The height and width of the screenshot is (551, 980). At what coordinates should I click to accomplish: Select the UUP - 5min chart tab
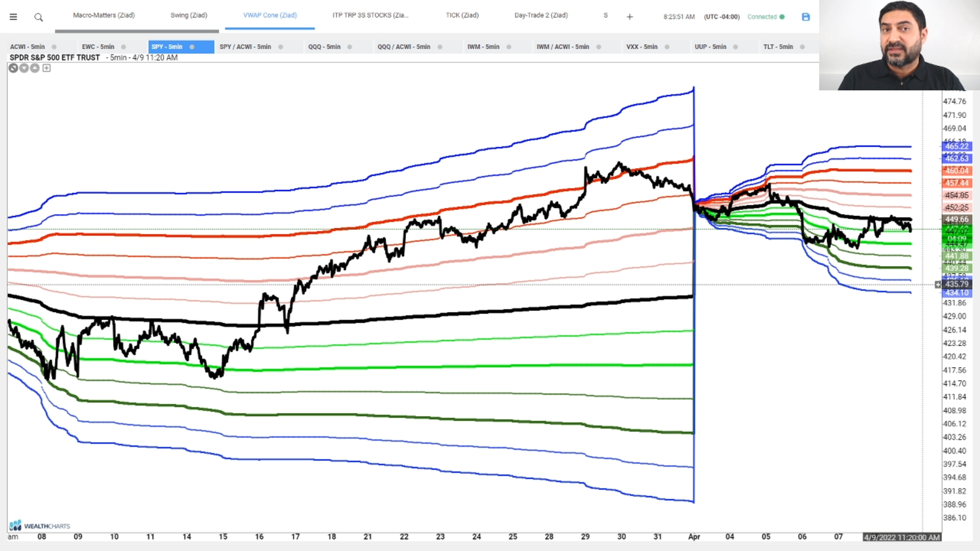(710, 47)
